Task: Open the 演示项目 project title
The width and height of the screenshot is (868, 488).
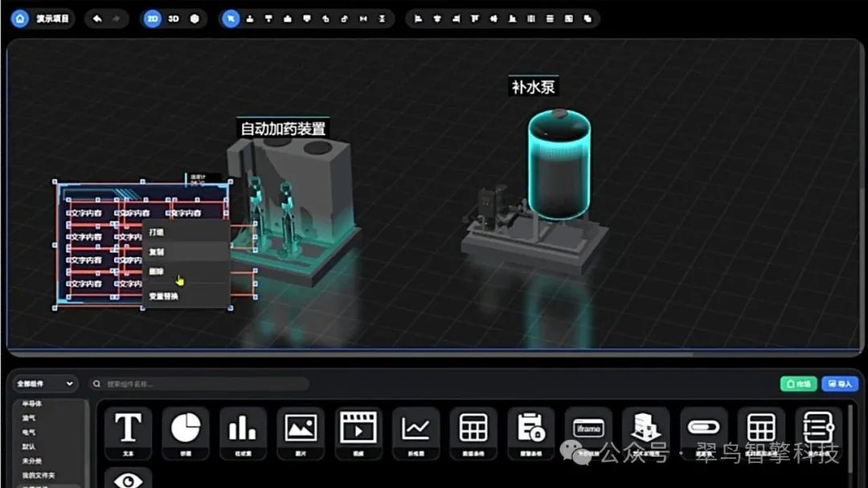Action: (x=52, y=18)
